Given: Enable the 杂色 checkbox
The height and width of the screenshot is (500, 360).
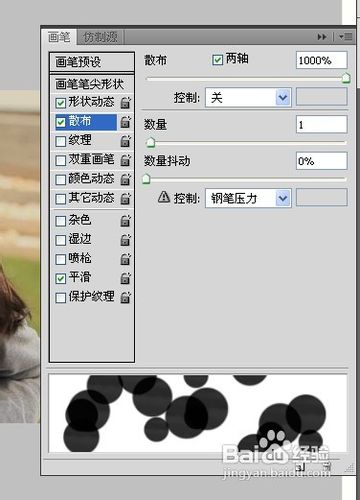Looking at the screenshot, I should (x=61, y=221).
